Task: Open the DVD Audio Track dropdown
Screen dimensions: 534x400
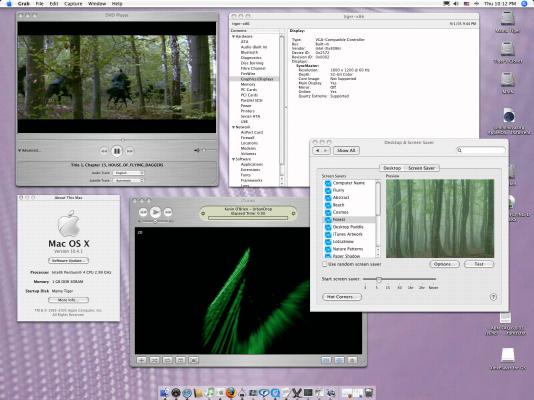Action: tap(128, 173)
